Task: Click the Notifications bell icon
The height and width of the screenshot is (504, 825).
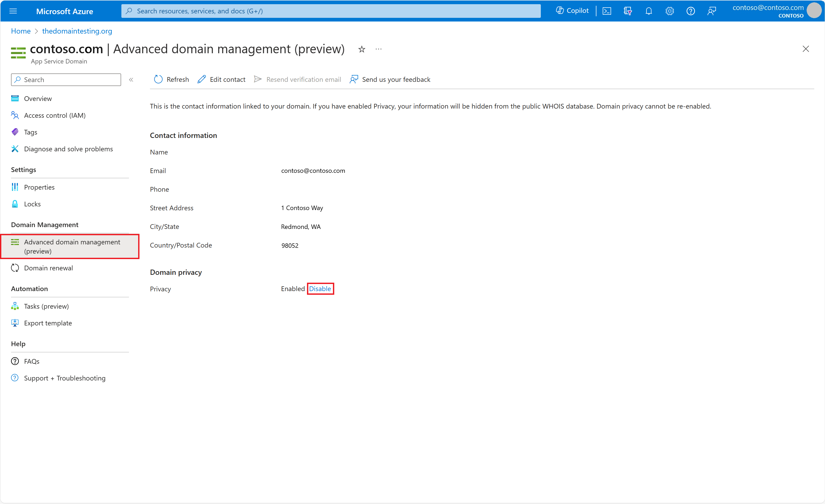Action: [x=648, y=10]
